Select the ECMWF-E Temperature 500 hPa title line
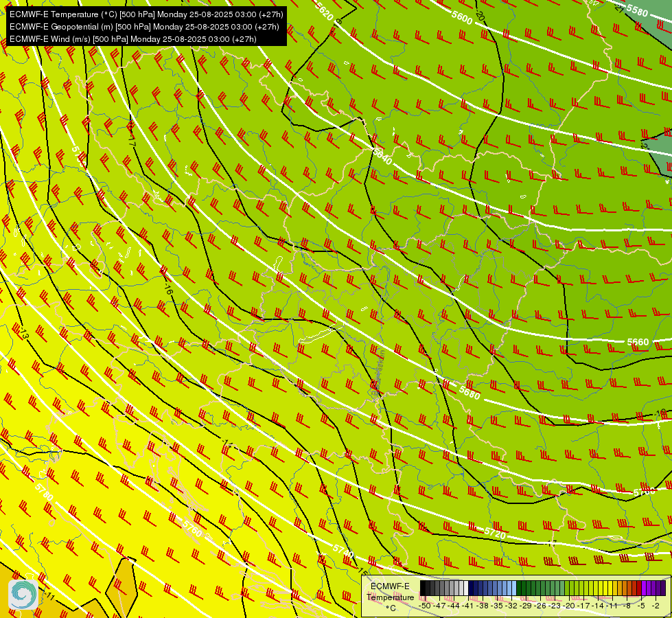 (x=146, y=14)
